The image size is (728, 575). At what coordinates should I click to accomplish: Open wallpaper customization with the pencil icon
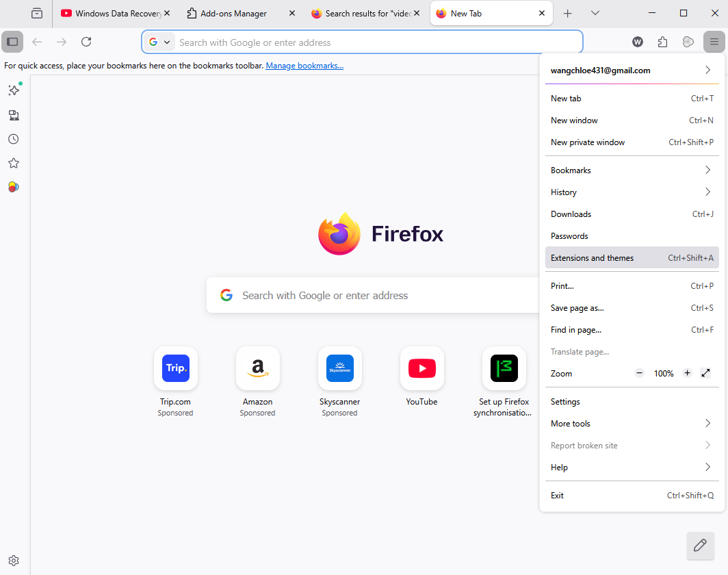coord(700,546)
